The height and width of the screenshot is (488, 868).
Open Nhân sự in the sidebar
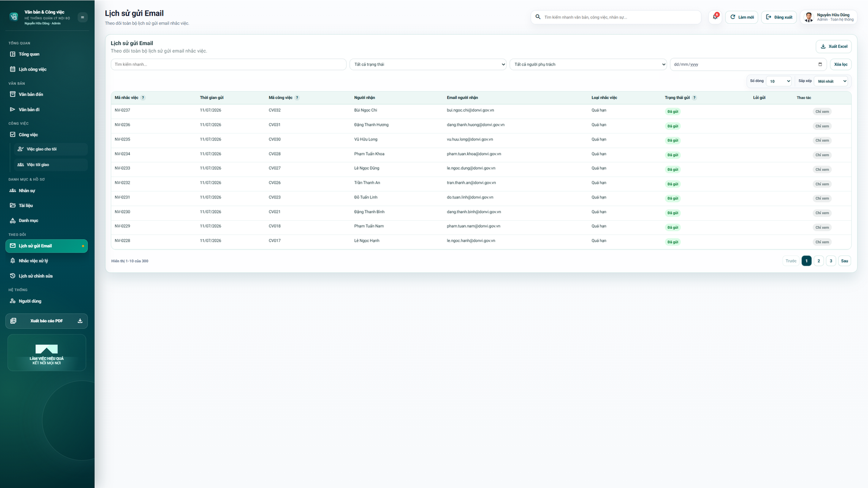[x=47, y=191]
